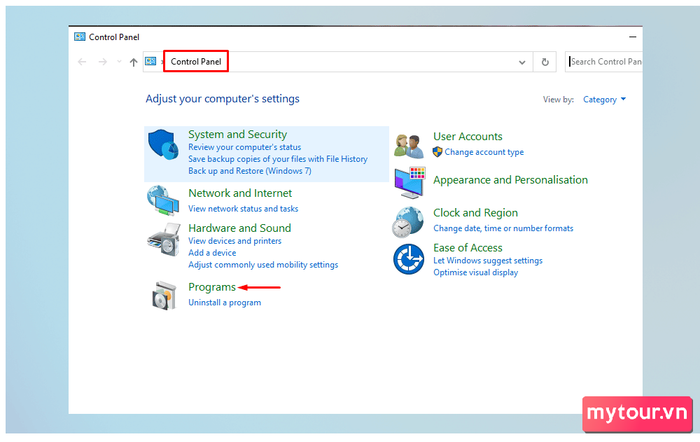Open the Network and Internet category
The width and height of the screenshot is (700, 442).
click(240, 193)
